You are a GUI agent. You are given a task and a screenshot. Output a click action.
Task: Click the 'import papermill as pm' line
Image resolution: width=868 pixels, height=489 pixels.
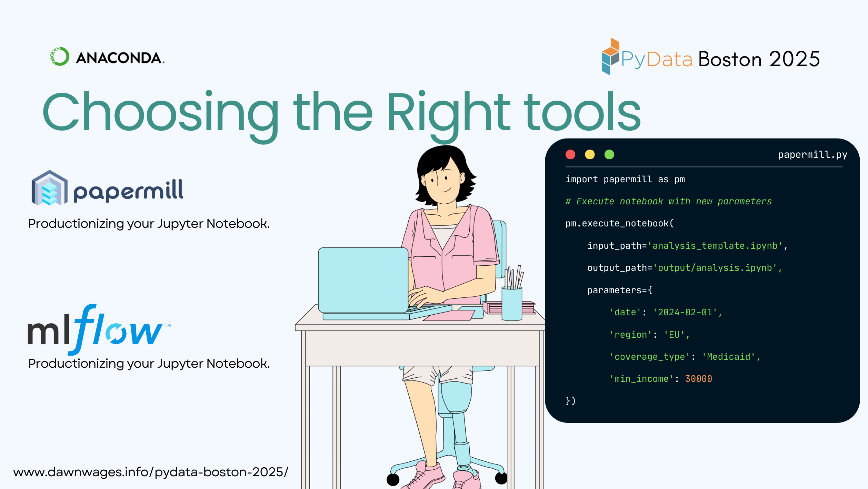point(625,179)
